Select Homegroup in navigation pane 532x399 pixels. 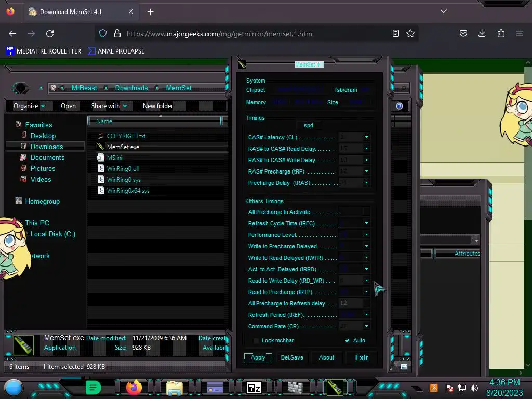[43, 202]
